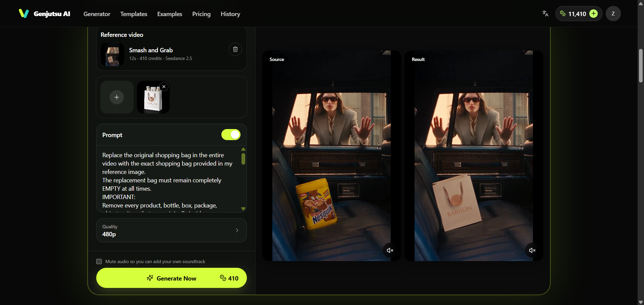Play the Result video preview
644x305 pixels.
pyautogui.click(x=474, y=156)
